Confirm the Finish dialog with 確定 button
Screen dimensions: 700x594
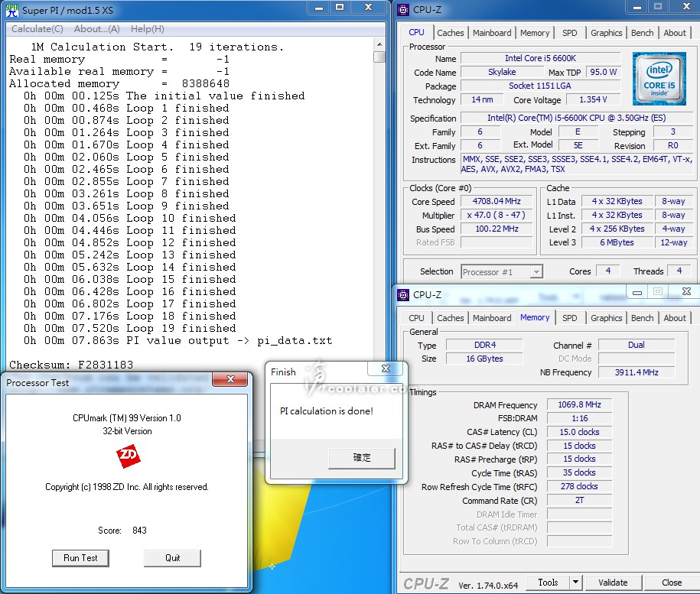(x=362, y=458)
